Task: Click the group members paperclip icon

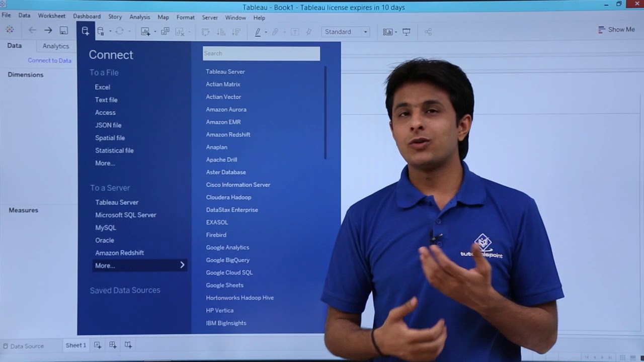Action: pyautogui.click(x=275, y=32)
